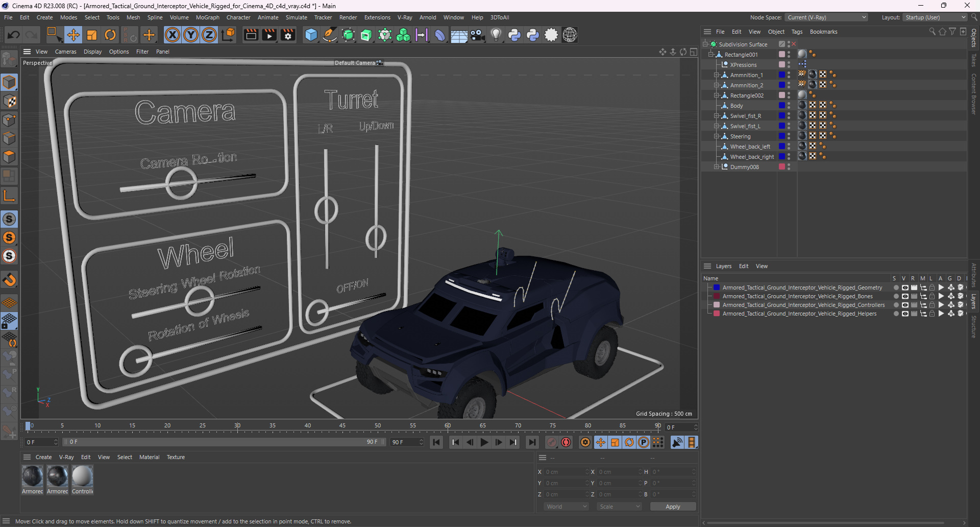Open Object manager Tags menu
980x527 pixels.
pyautogui.click(x=797, y=32)
